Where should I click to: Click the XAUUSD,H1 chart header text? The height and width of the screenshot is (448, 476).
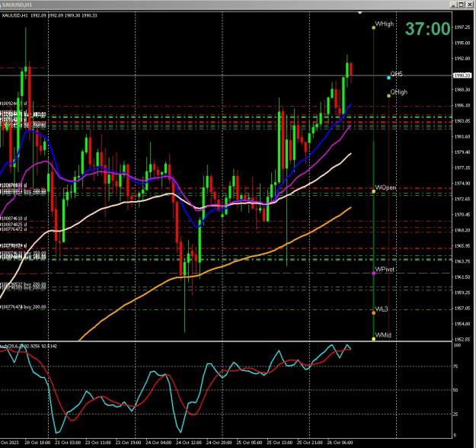point(50,15)
